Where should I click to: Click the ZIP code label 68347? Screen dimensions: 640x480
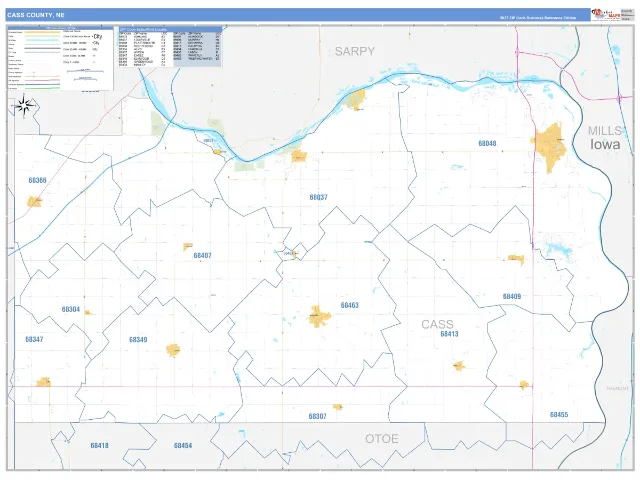[x=34, y=339]
